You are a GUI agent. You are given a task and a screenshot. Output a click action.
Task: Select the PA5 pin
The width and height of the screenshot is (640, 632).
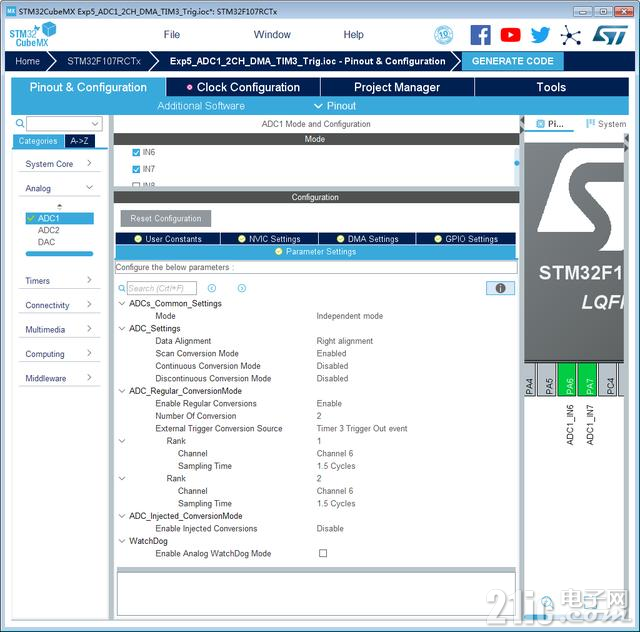549,380
